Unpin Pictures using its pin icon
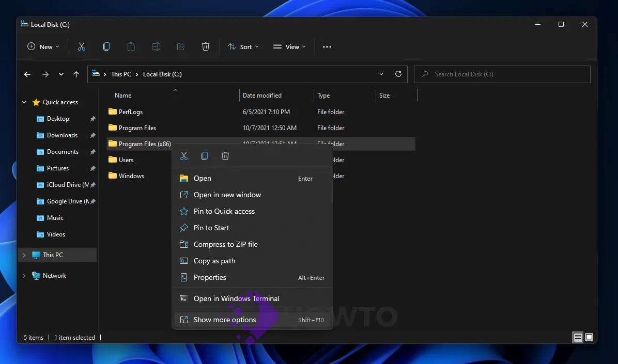The width and height of the screenshot is (618, 364). pos(92,168)
